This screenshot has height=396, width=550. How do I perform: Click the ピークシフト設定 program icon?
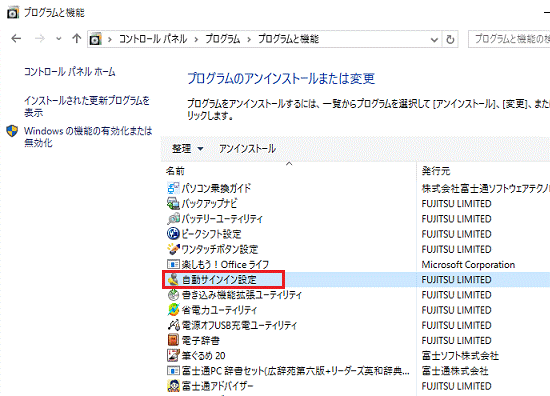[x=173, y=234]
